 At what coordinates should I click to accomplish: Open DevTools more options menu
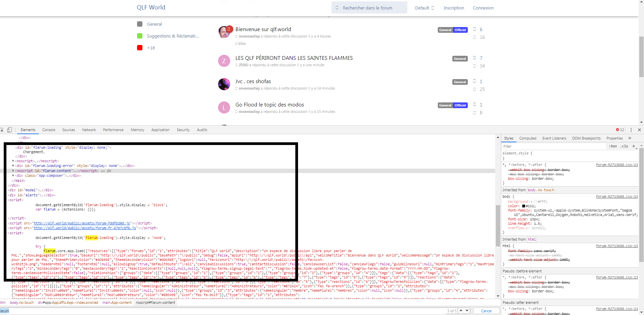pyautogui.click(x=631, y=130)
